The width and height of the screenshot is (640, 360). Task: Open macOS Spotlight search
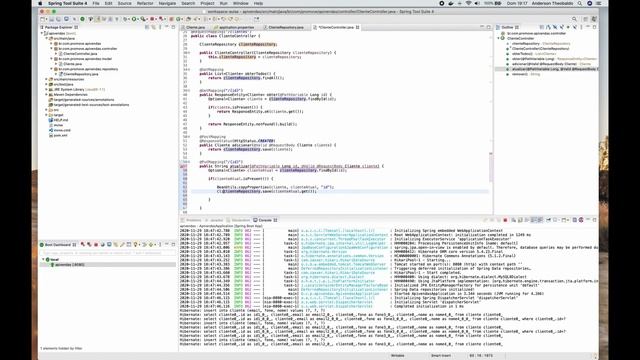point(580,3)
